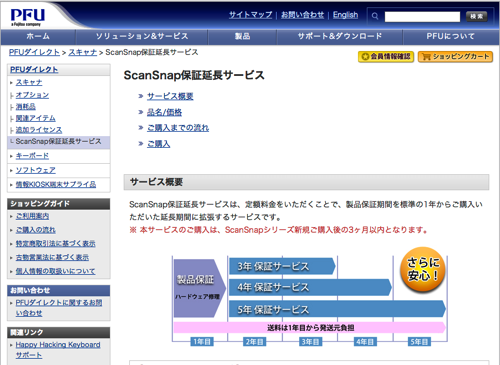Click PFUダイレクト in the breadcrumb
This screenshot has height=365, width=500.
pos(34,52)
